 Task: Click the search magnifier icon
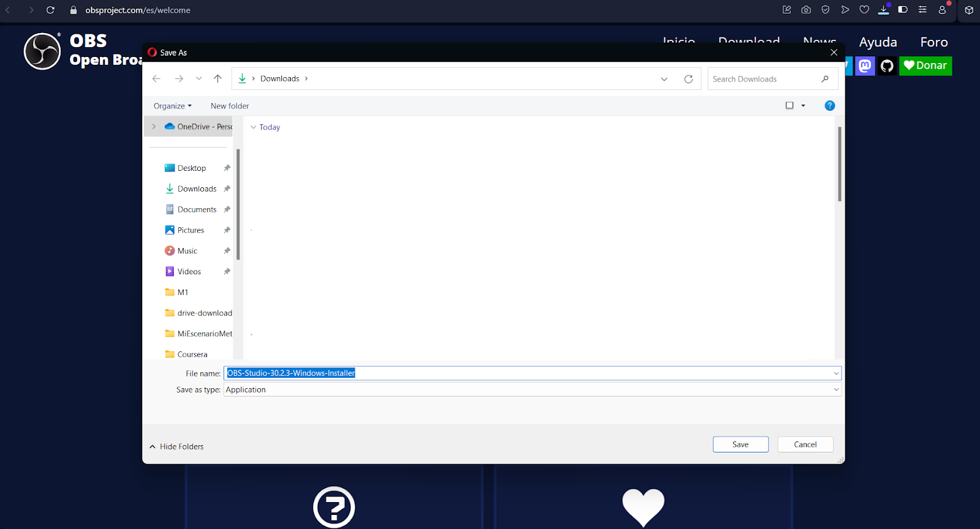(825, 79)
